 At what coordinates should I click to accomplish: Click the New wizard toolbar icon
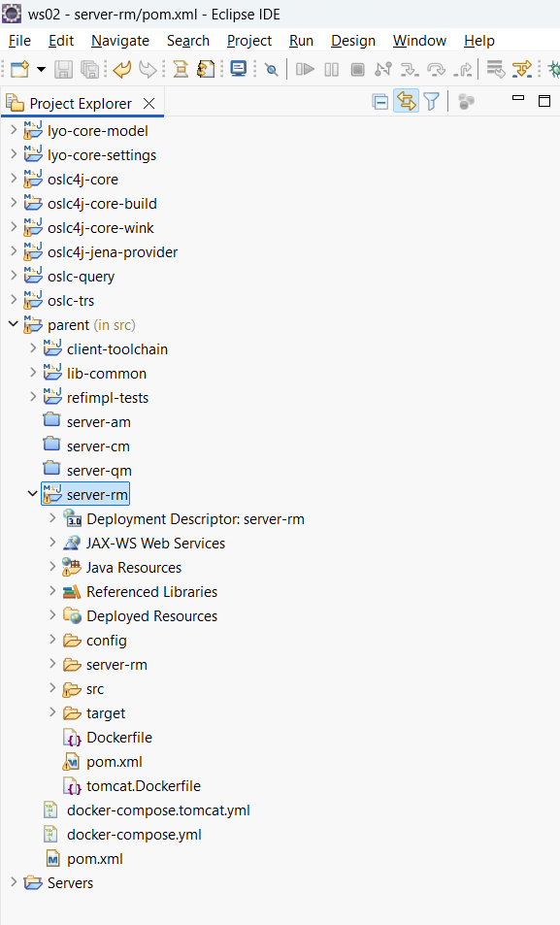[x=20, y=70]
